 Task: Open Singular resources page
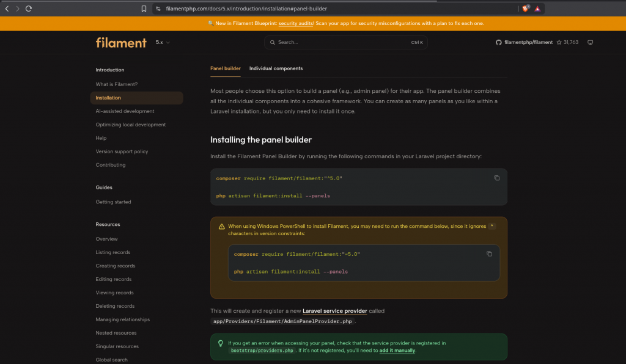117,346
